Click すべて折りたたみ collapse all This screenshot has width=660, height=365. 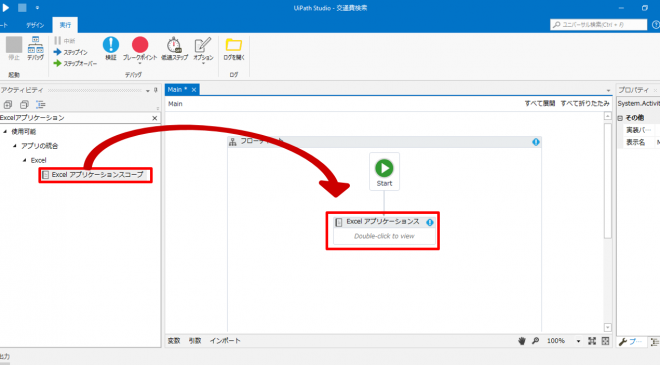[585, 104]
